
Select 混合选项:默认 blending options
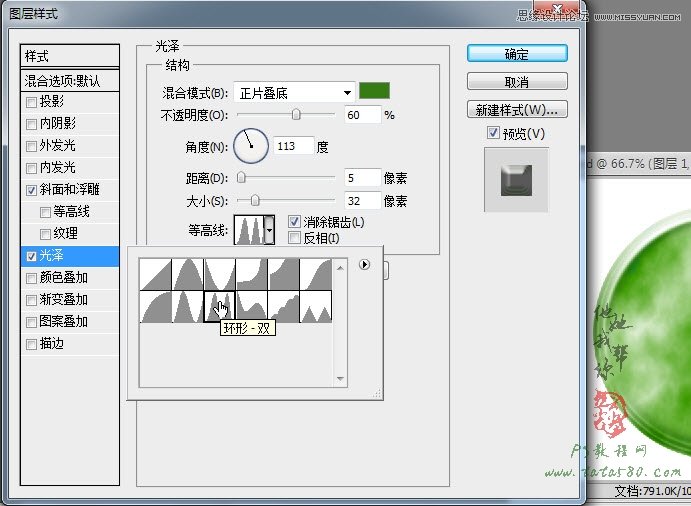coord(70,81)
